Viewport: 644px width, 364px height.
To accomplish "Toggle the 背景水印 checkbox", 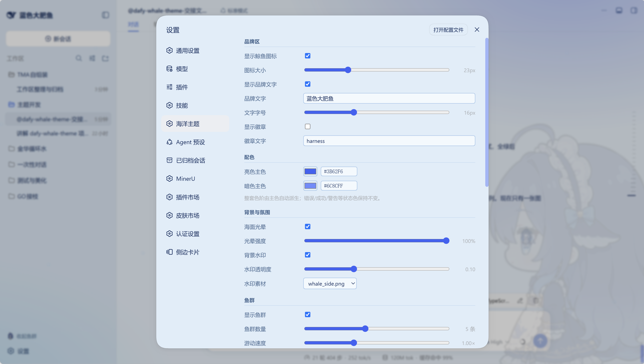I will 307,255.
